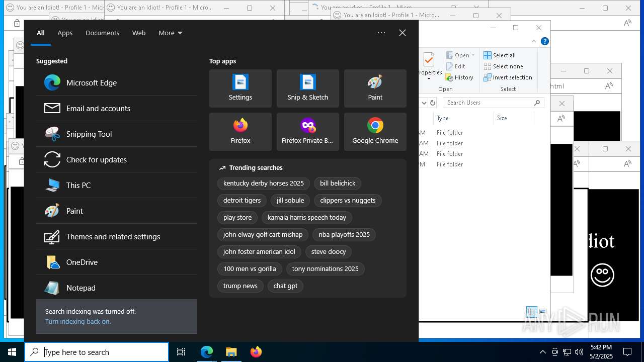
Task: Close the search panel
Action: (x=403, y=33)
